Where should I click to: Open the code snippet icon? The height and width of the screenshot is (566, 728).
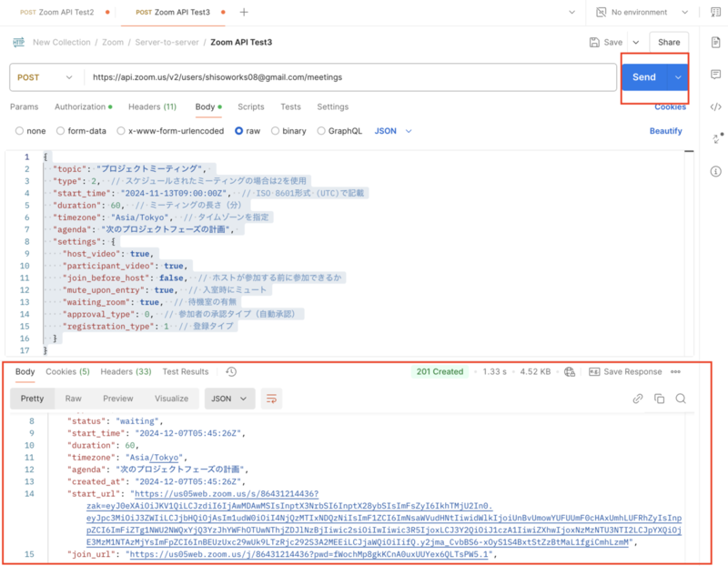(x=715, y=106)
